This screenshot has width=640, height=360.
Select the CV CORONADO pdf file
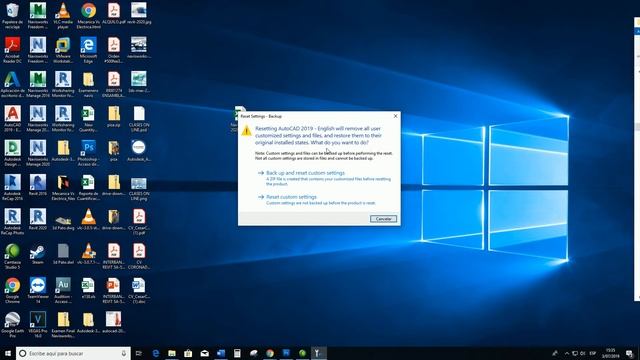click(x=139, y=256)
